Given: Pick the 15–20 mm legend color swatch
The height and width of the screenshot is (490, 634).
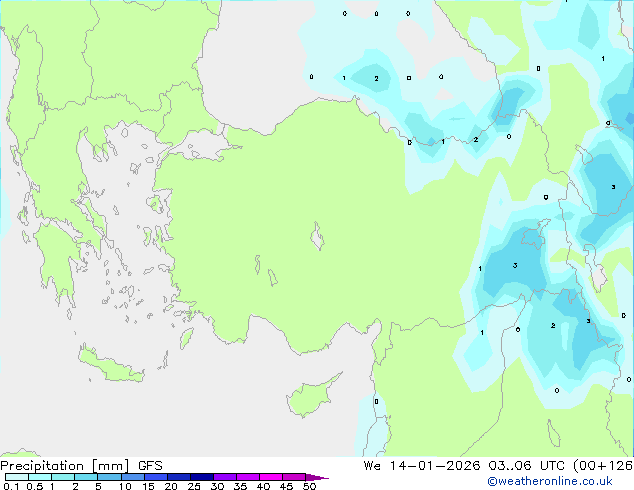Looking at the screenshot, I should coord(156,477).
